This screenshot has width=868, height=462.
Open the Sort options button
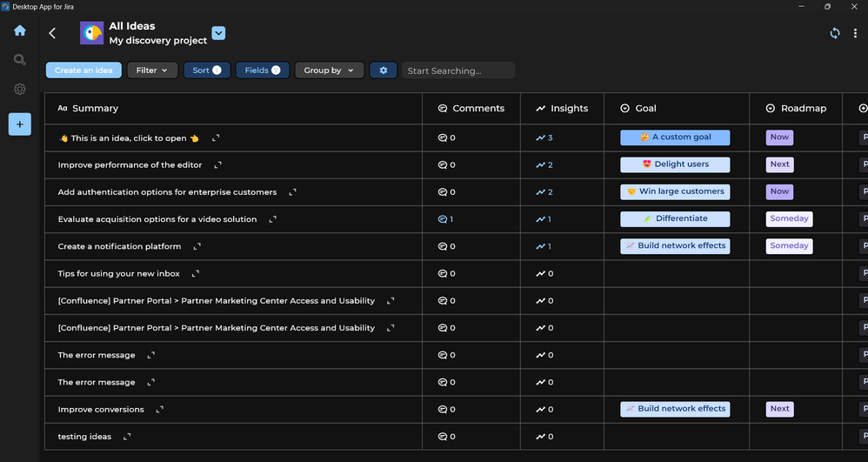point(207,70)
